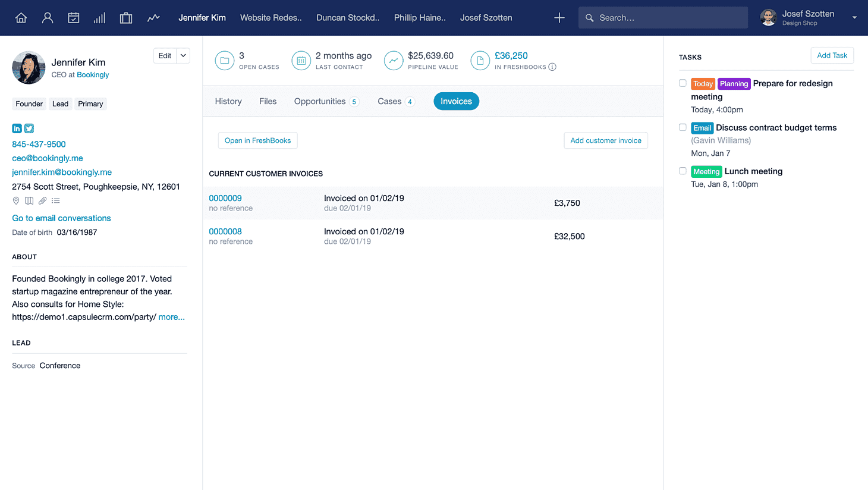Open the Opportunities tab

[x=326, y=102]
